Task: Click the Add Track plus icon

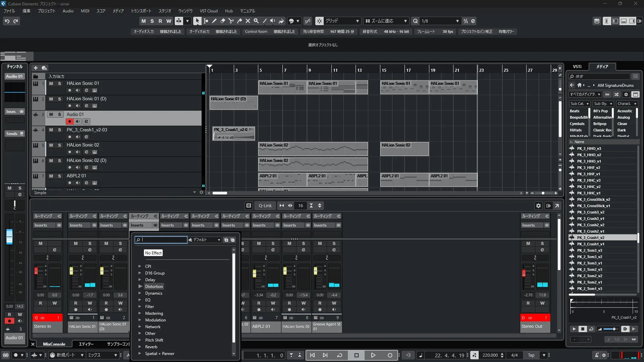Action: click(x=36, y=68)
